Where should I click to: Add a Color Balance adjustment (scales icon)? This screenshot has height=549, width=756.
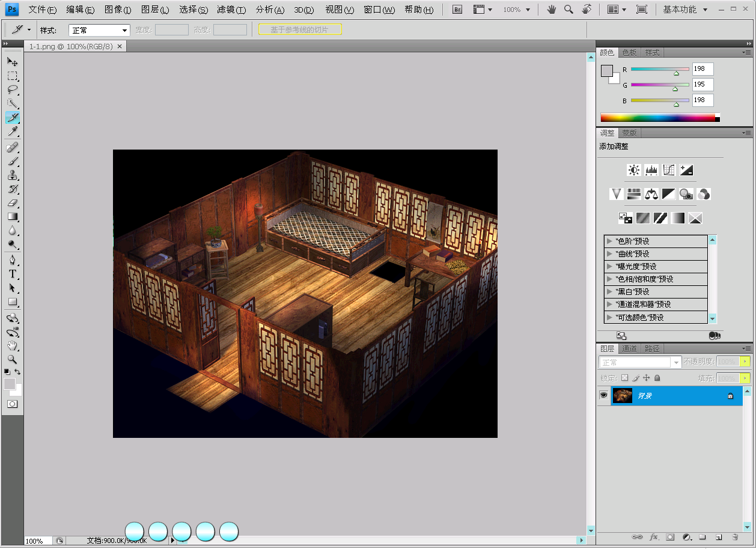[x=651, y=194]
